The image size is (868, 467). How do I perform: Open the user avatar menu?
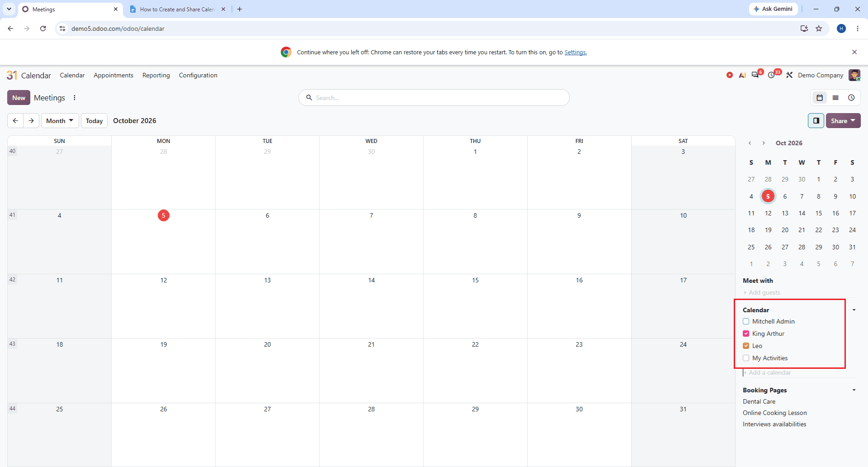pyautogui.click(x=854, y=75)
